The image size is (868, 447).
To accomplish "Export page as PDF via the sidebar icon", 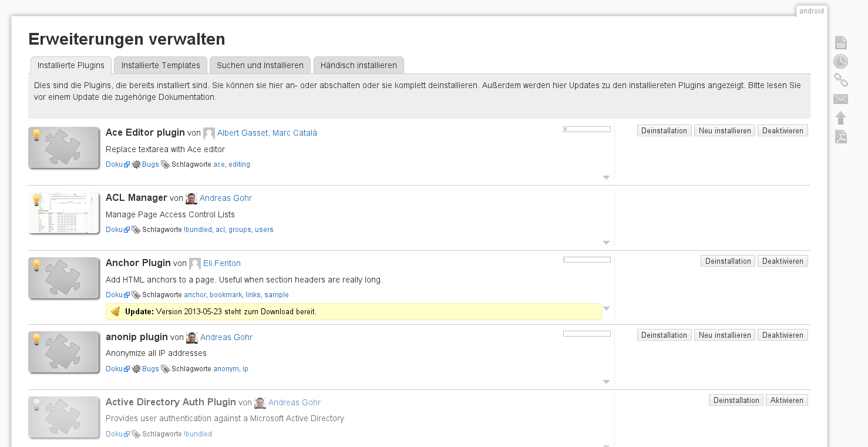I will 840,137.
